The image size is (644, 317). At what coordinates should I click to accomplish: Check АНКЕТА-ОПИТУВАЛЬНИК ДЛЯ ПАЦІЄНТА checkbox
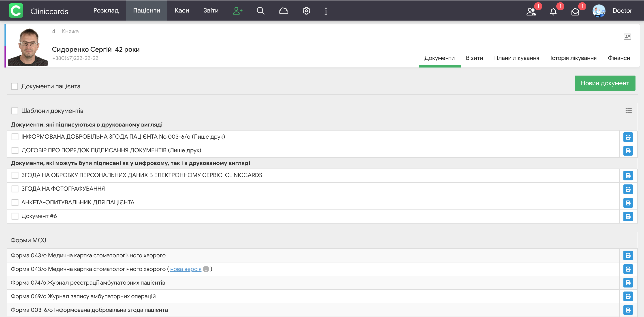(x=15, y=202)
